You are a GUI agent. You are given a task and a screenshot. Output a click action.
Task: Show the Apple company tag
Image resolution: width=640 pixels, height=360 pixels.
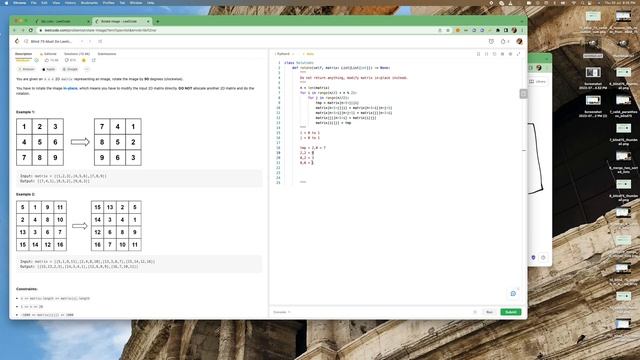tap(49, 69)
